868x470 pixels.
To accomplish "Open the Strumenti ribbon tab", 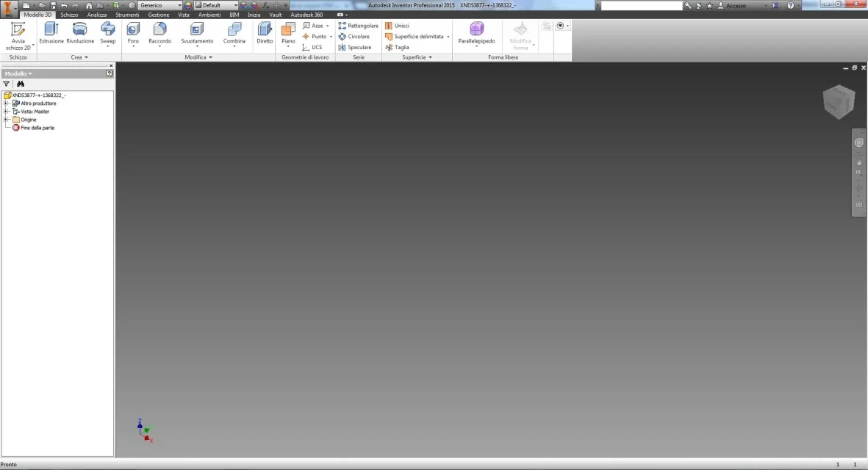I will pos(126,15).
